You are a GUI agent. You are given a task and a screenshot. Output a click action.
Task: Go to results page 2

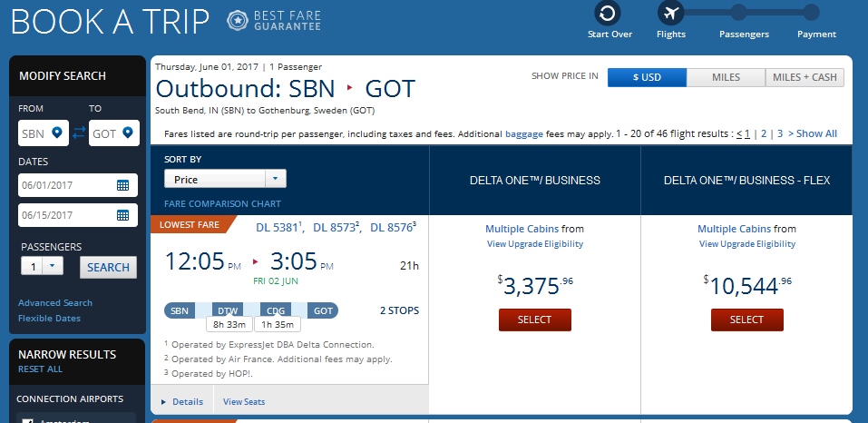point(764,133)
